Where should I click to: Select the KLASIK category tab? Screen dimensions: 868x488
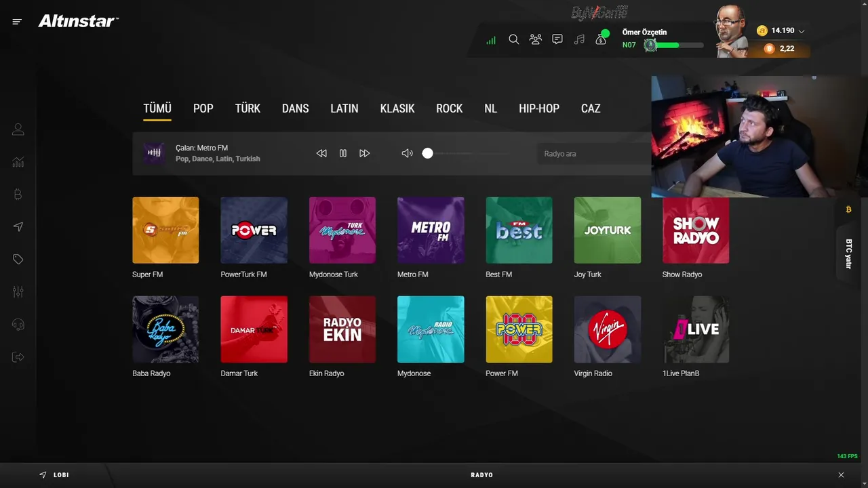tap(397, 108)
